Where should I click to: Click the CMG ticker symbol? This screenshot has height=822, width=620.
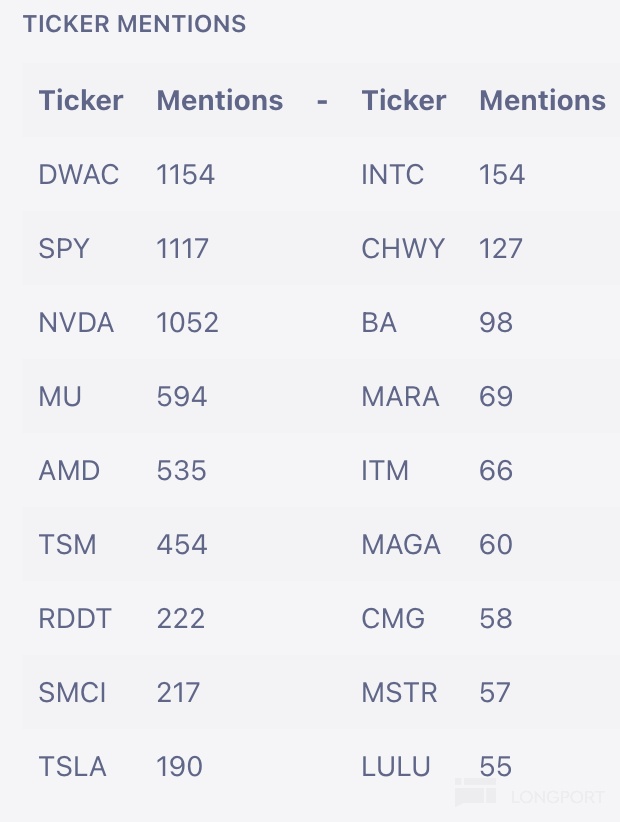pyautogui.click(x=393, y=619)
